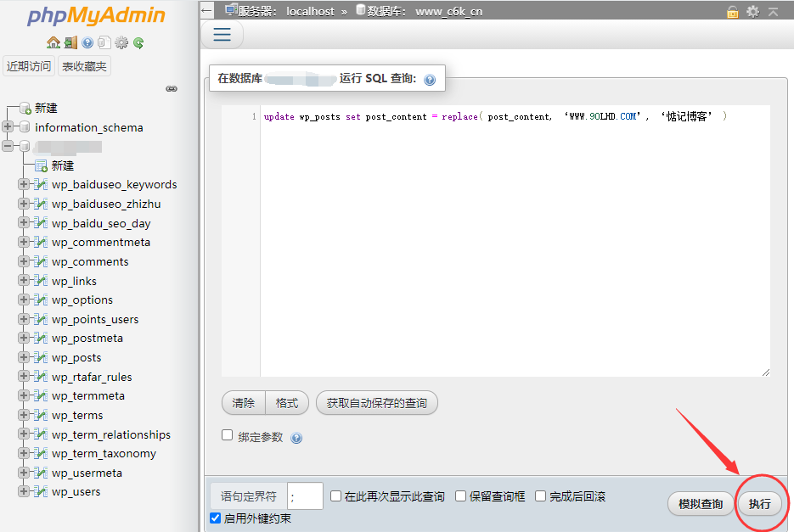Click wp_comments table icon in tree
This screenshot has width=794, height=532.
41,261
